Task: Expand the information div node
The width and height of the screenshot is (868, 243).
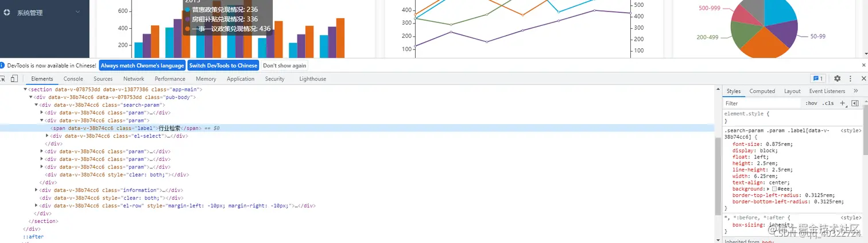Action: click(x=36, y=190)
